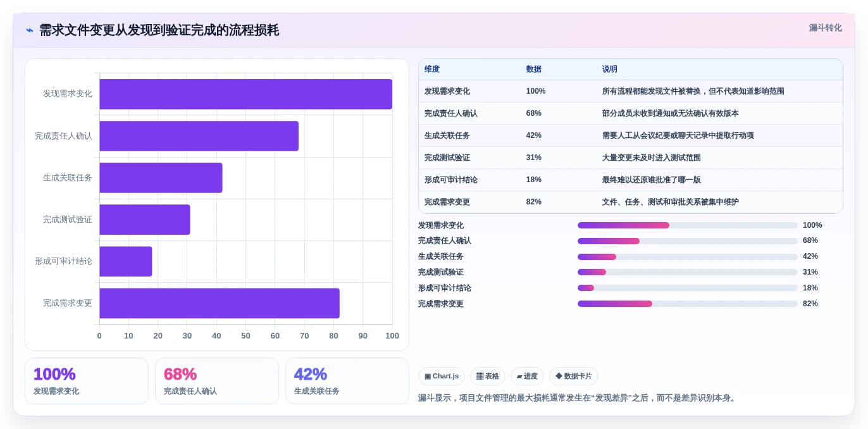Viewport: 868px width, 429px height.
Task: Click the lightning icon beside the title
Action: click(30, 30)
